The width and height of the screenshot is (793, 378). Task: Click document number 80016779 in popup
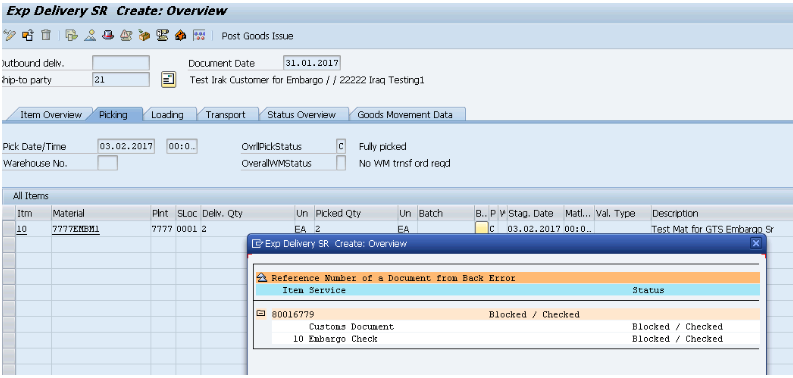(x=292, y=314)
